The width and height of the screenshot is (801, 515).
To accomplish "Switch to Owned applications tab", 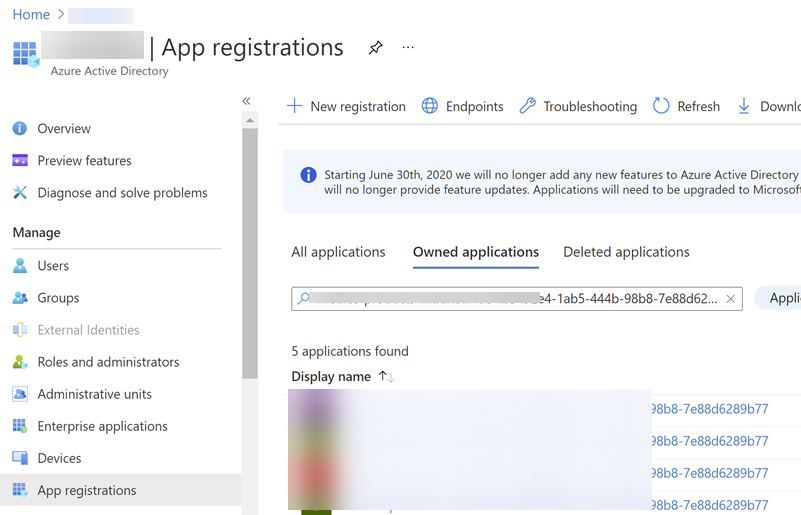I will click(x=476, y=252).
